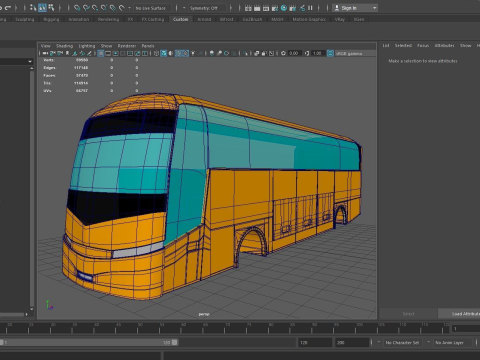Screen dimensions: 480x360
Task: Toggle the viewport grid display button
Action: (x=101, y=53)
